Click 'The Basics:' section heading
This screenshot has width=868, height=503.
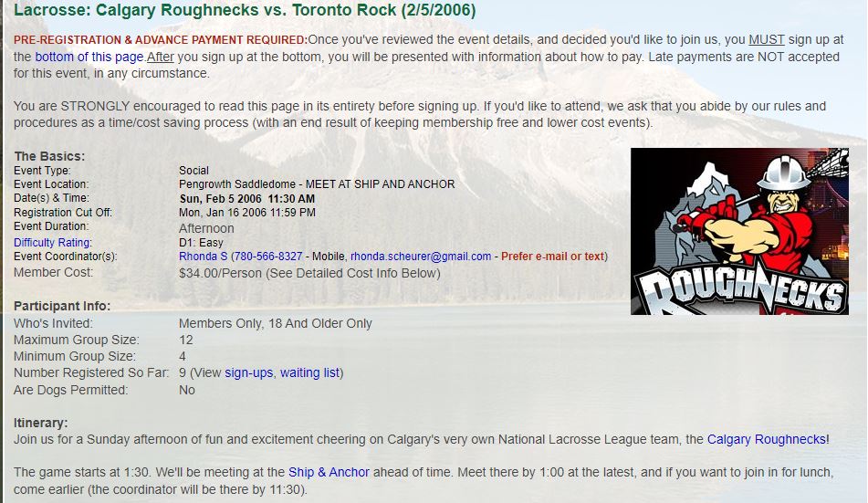(x=49, y=156)
